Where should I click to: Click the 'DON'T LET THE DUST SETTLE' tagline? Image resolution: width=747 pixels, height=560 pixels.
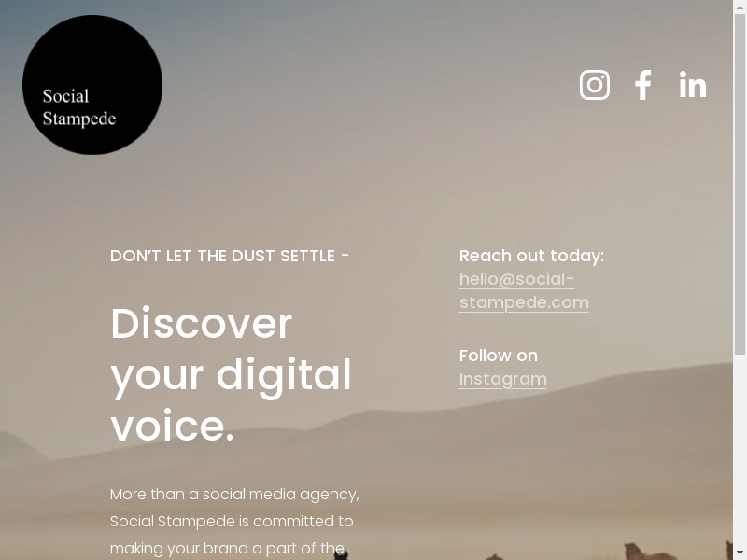(230, 256)
